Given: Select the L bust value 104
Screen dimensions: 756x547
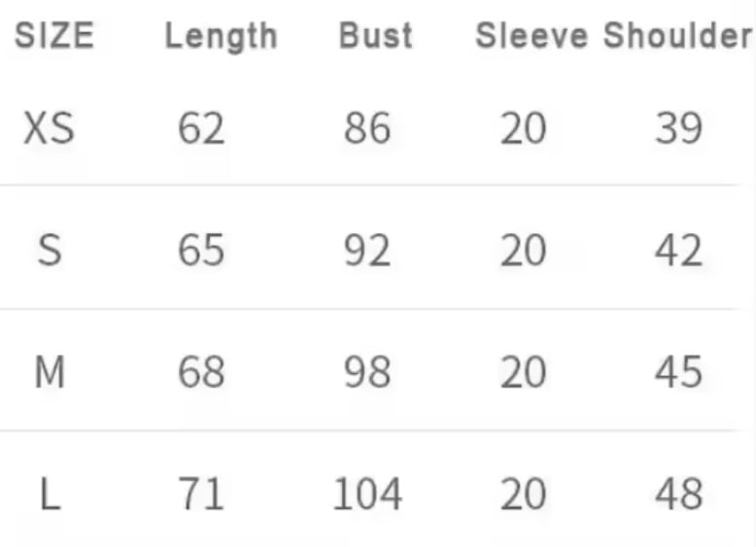Looking at the screenshot, I should coord(367,496).
